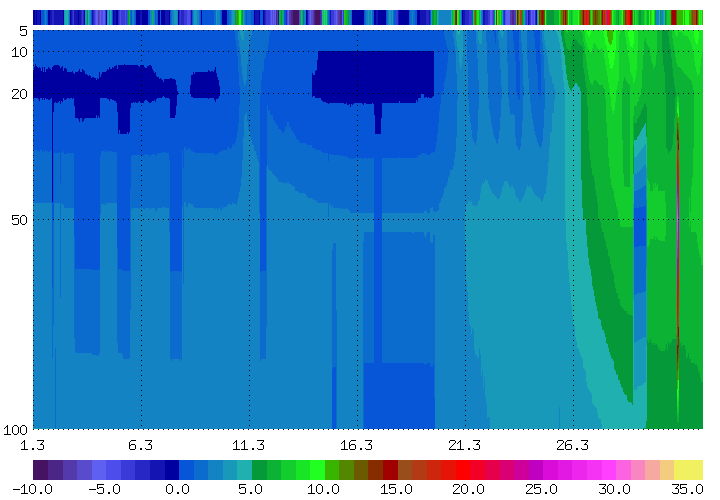Click the colorbar label 20.0
720x500 pixels.
click(x=468, y=489)
